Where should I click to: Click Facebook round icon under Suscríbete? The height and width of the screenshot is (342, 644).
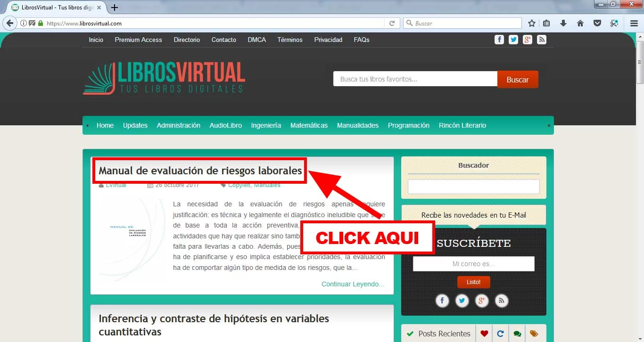(442, 301)
